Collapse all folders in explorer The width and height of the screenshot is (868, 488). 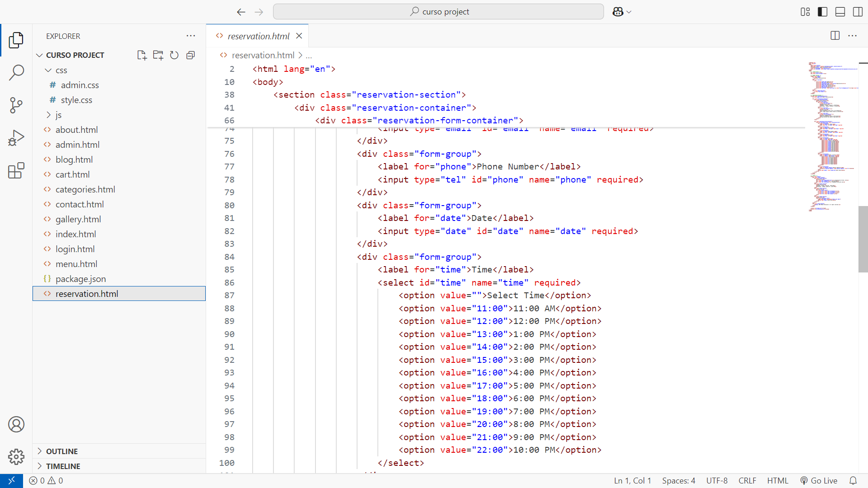(191, 55)
